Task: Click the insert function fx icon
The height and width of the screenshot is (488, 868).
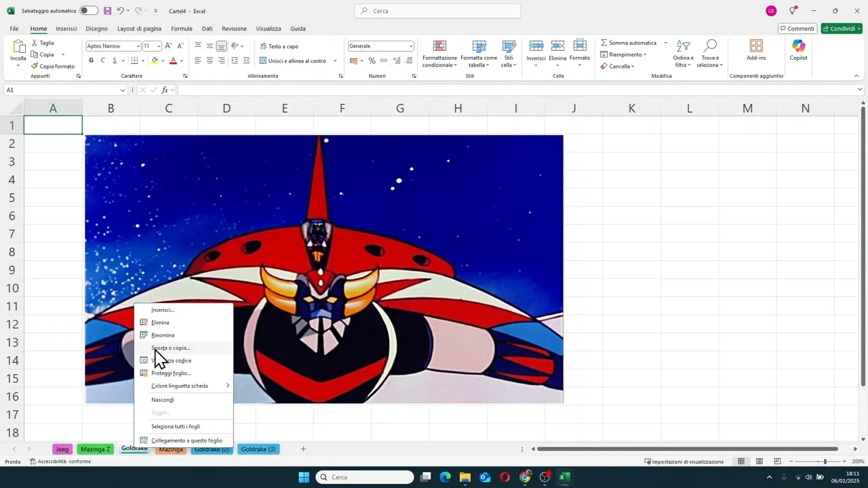Action: click(165, 90)
